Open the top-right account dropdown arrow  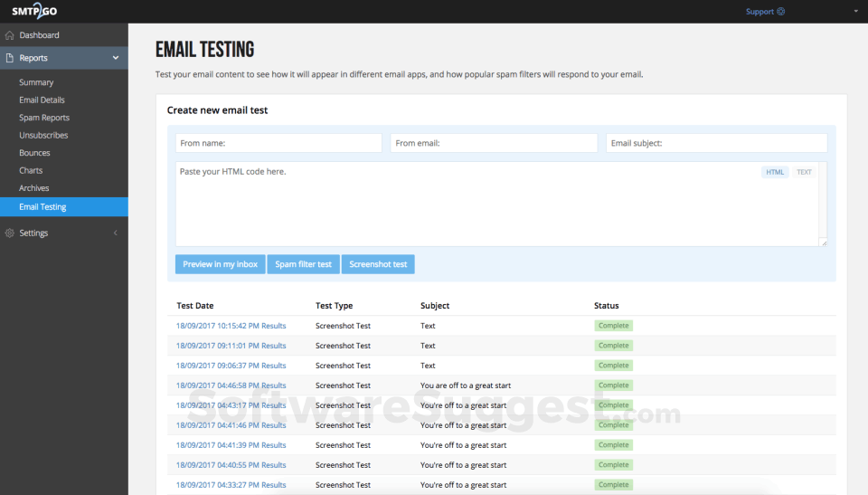pyautogui.click(x=856, y=11)
